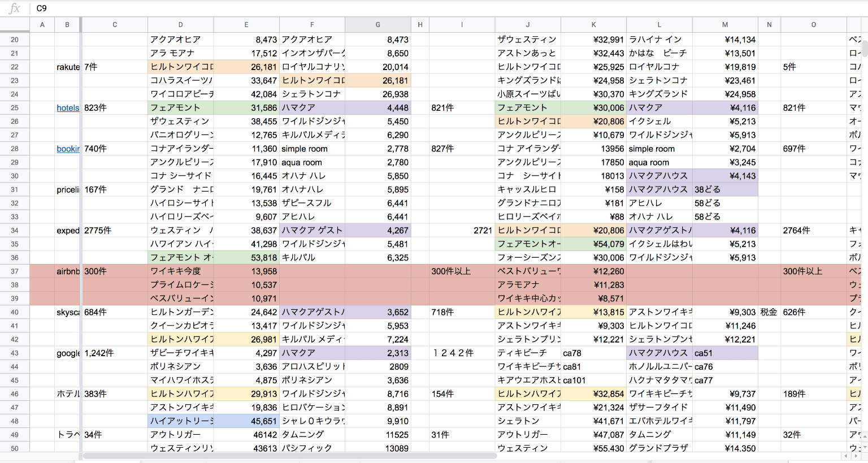This screenshot has height=463, width=868.
Task: Select the cell containing ¥4,143
Action: [725, 176]
